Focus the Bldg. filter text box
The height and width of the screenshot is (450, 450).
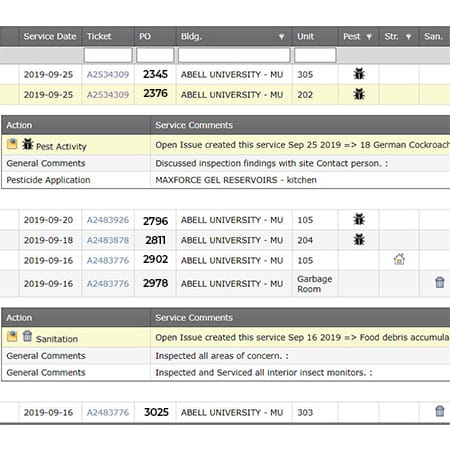234,55
